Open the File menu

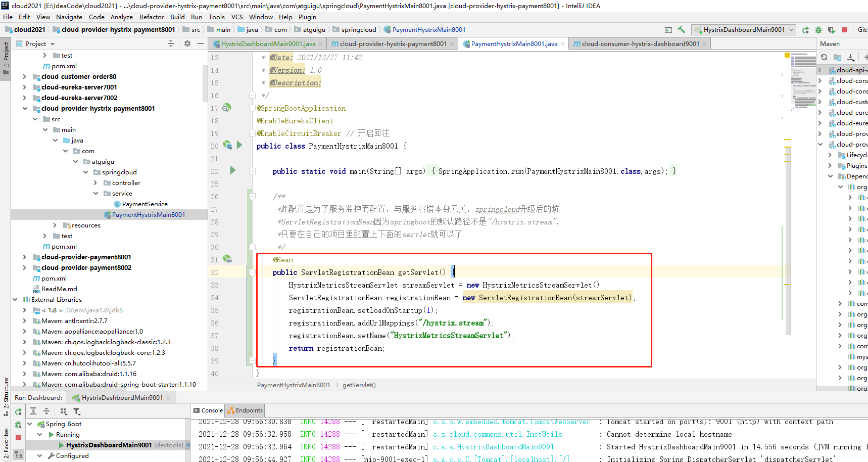click(x=8, y=17)
